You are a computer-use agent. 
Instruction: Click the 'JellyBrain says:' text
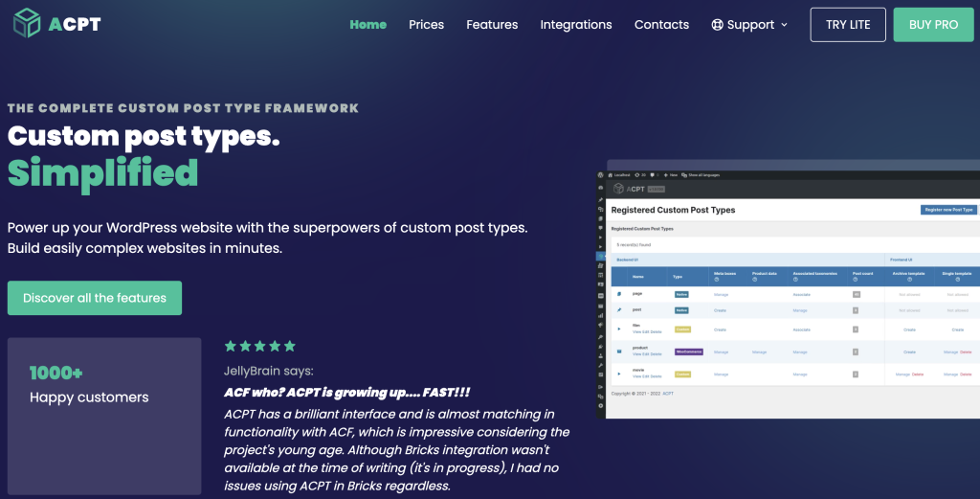269,371
